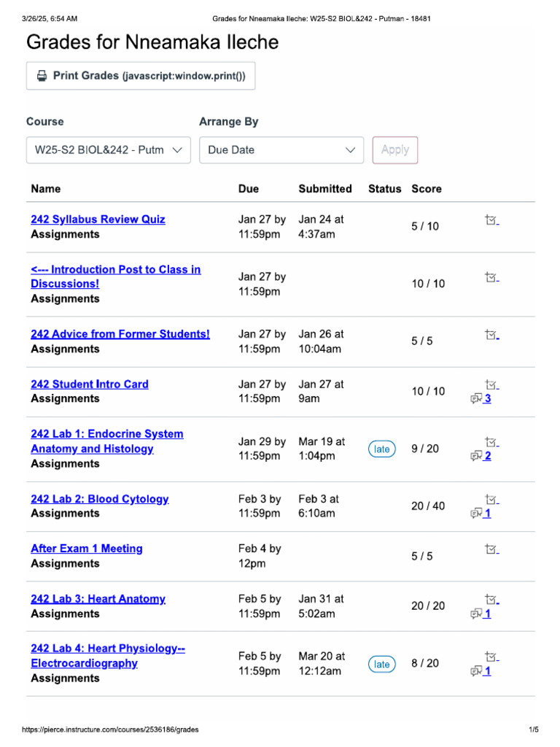Click rubric icon for Introduction Post row
This screenshot has height=747, width=560.
click(x=491, y=277)
